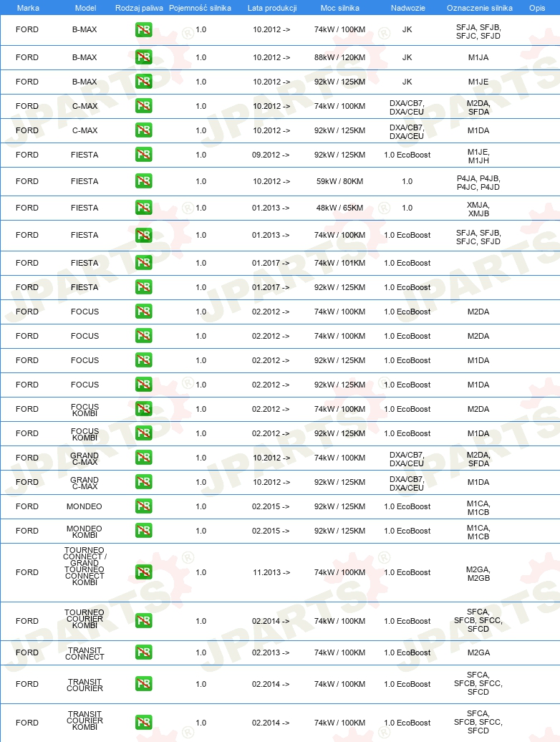
Task: Click the fuel icon for FIESTA 48kW row
Action: tap(144, 208)
